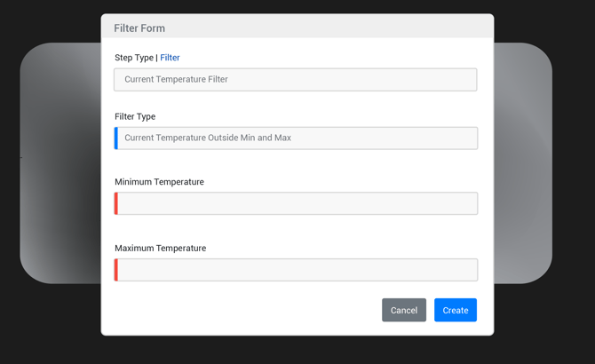Click the Step Type label
This screenshot has width=595, height=364.
click(x=133, y=58)
